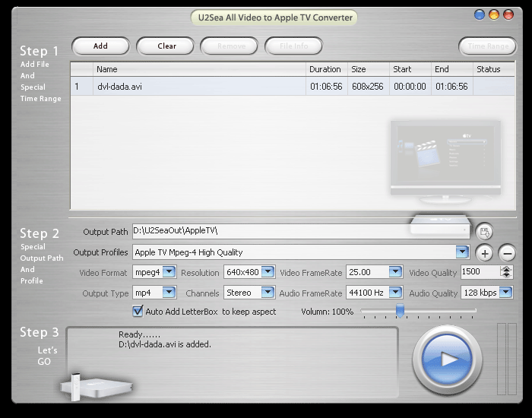Click the Video Quality stepper arrows
The height and width of the screenshot is (418, 532).
pyautogui.click(x=506, y=272)
